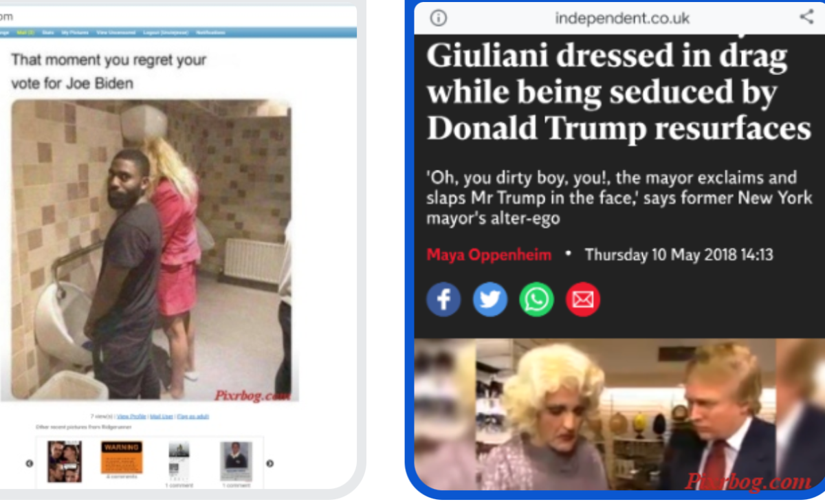Go to next recent pictures arrow
Image resolution: width=825 pixels, height=504 pixels.
[x=270, y=463]
